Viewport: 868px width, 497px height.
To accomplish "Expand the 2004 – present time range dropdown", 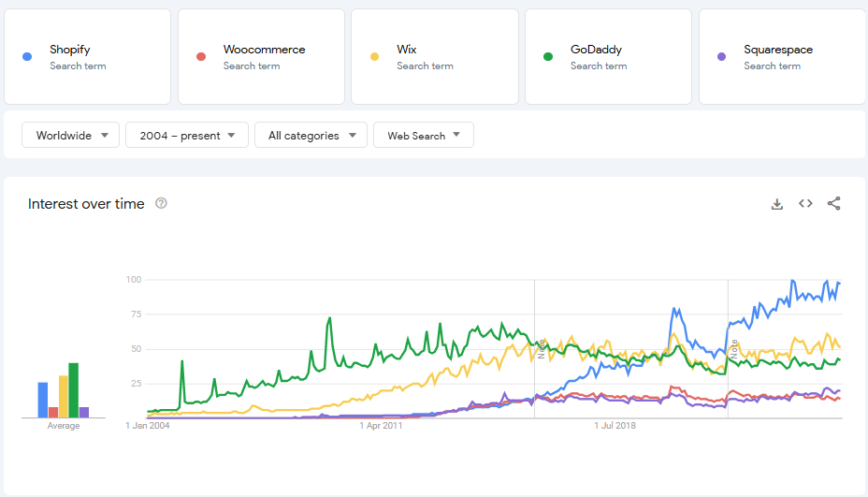I will (x=187, y=136).
